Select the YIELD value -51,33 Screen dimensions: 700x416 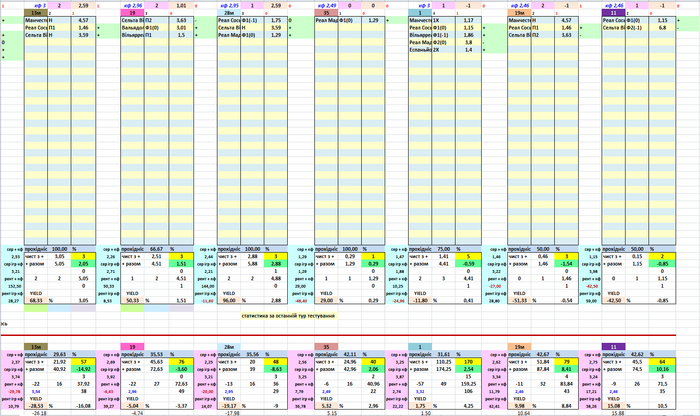[519, 301]
